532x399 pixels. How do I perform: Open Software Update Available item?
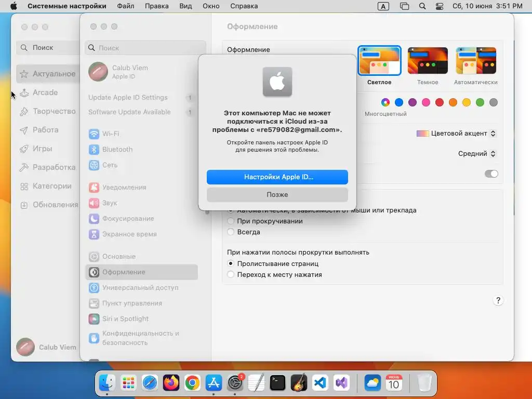point(141,112)
